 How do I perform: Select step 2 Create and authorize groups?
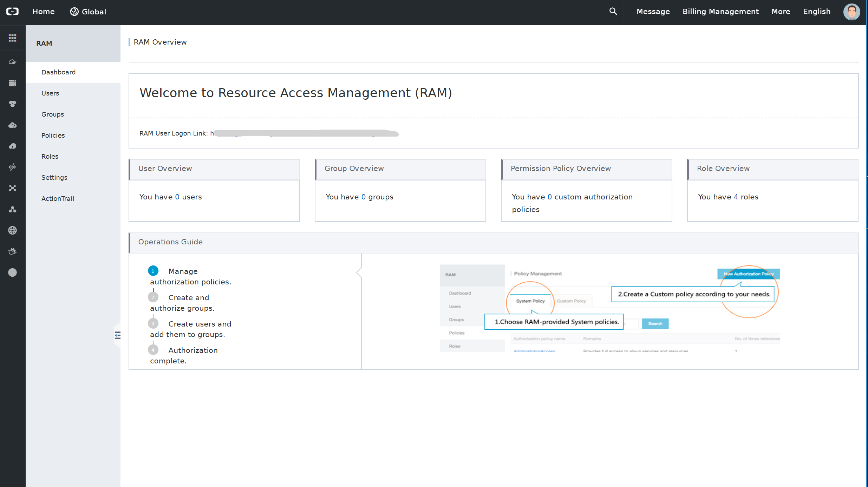182,303
